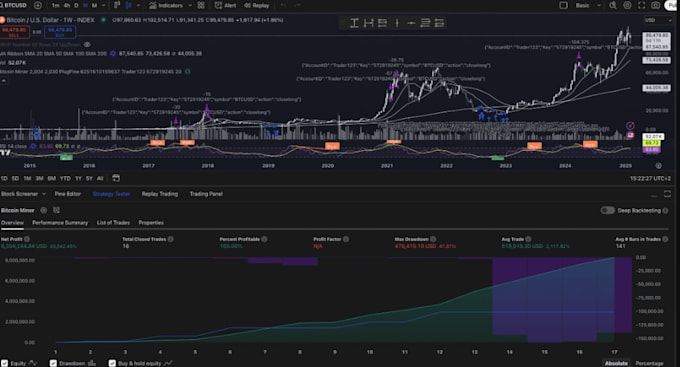Select the YTD date range

coord(65,178)
